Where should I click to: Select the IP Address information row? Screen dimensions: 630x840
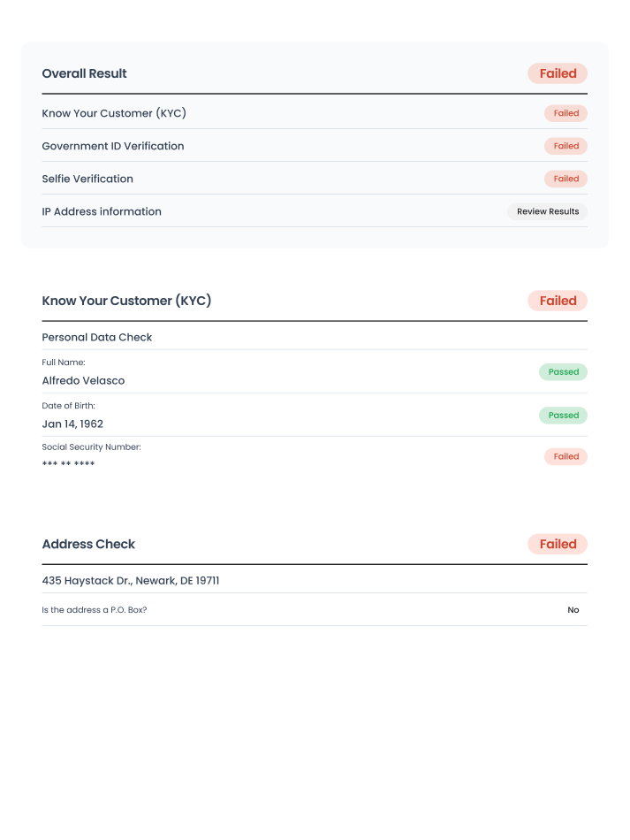pyautogui.click(x=102, y=211)
